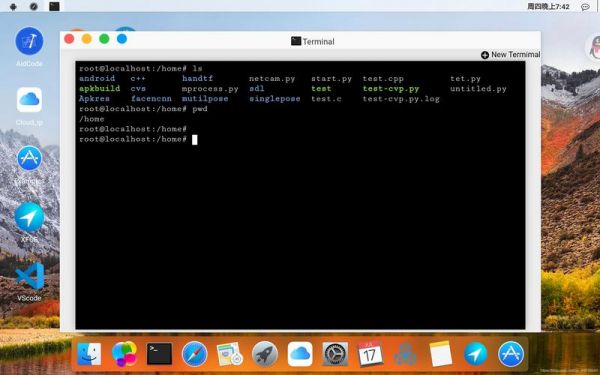
Task: Click the 'handtf' directory name
Action: tap(197, 78)
